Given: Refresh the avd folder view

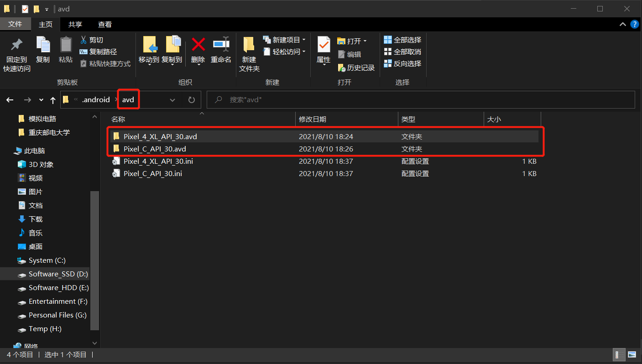Looking at the screenshot, I should coord(192,100).
